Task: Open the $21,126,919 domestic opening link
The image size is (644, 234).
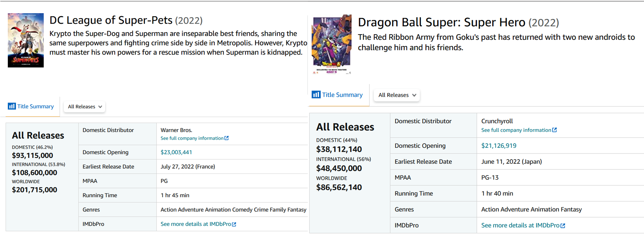Action: coord(498,146)
